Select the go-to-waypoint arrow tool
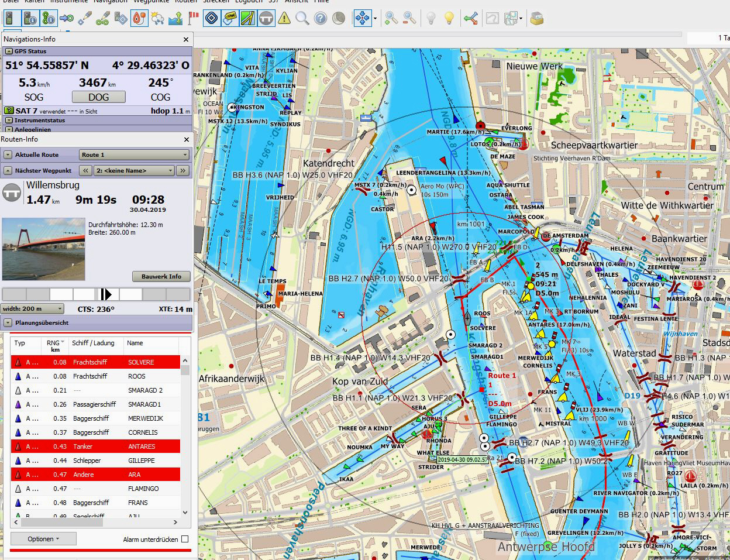Viewport: 730px width, 560px height. [x=67, y=19]
